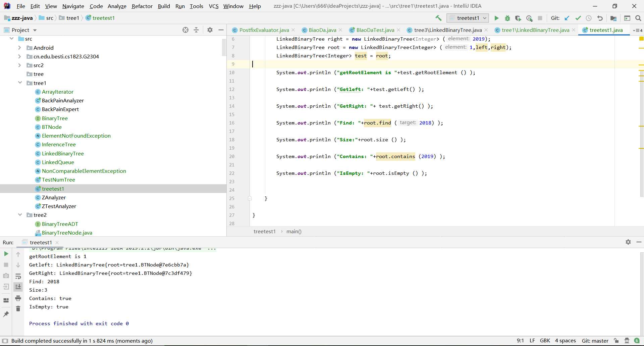644x346 pixels.
Task: Open Run panel settings gear
Action: (628, 242)
